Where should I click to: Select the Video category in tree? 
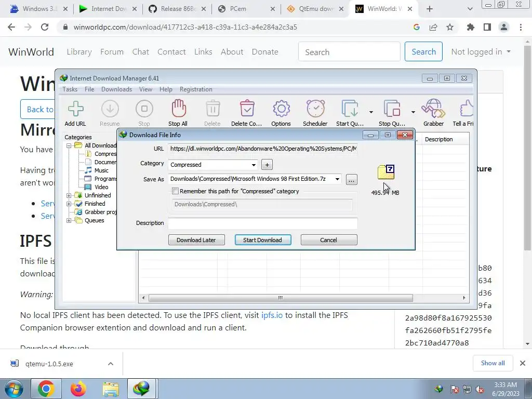click(101, 187)
